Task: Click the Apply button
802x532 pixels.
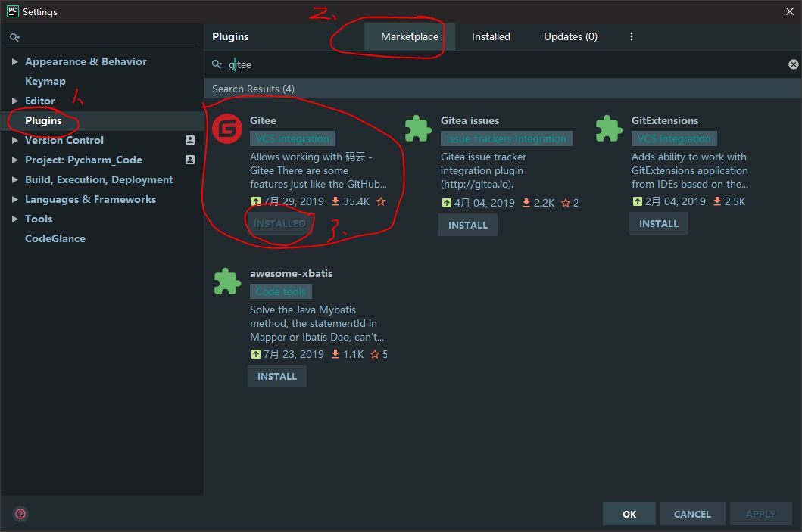Action: coord(760,514)
